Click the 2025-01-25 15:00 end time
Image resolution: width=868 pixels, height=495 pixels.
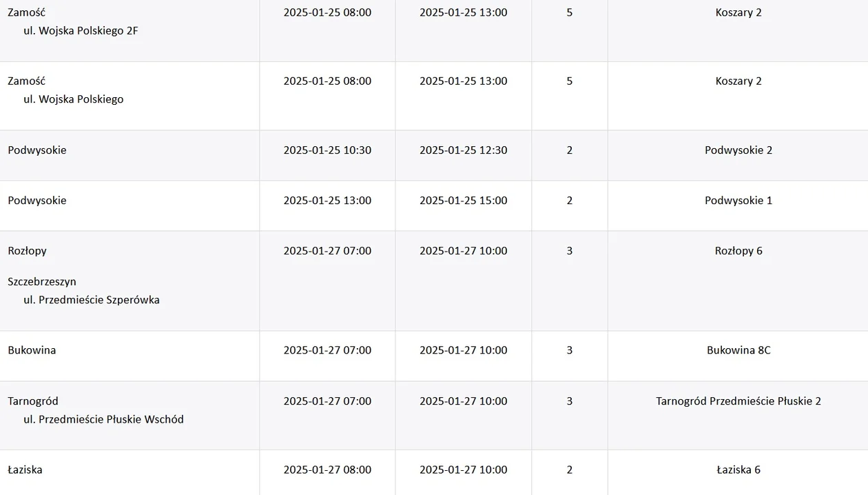coord(463,201)
